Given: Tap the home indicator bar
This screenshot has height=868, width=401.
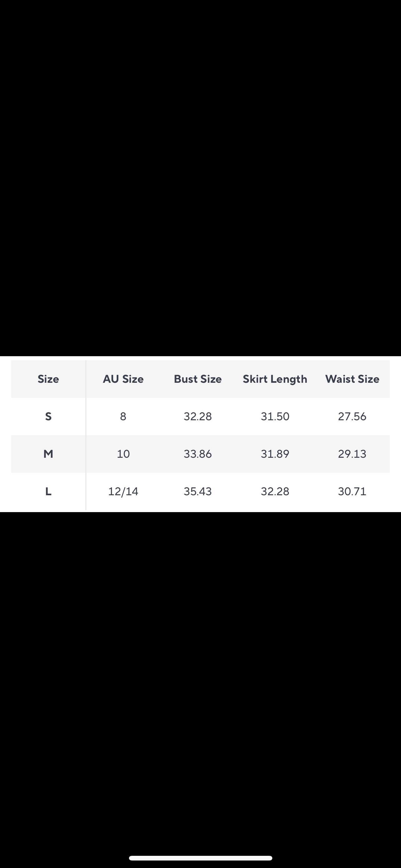Looking at the screenshot, I should pos(200,858).
